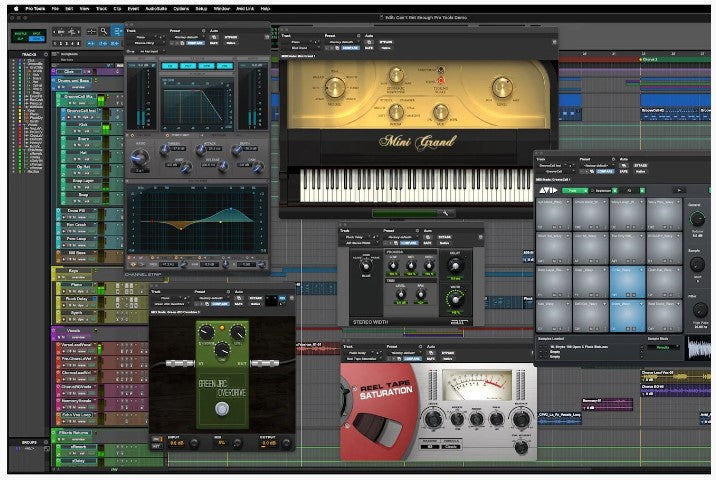The height and width of the screenshot is (480, 716).
Task: Toggle the Bypass button on Channel Strip plugin
Action: 232,37
